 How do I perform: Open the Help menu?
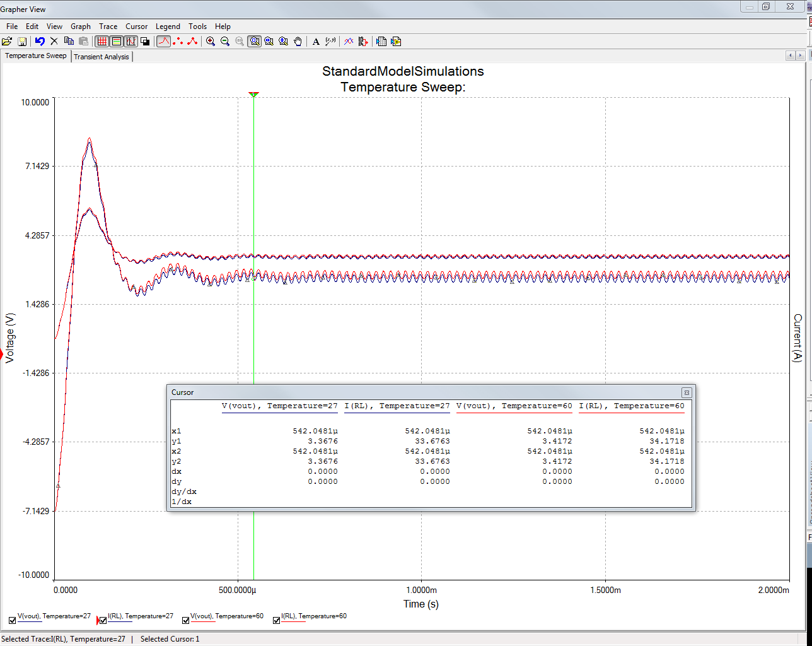223,26
